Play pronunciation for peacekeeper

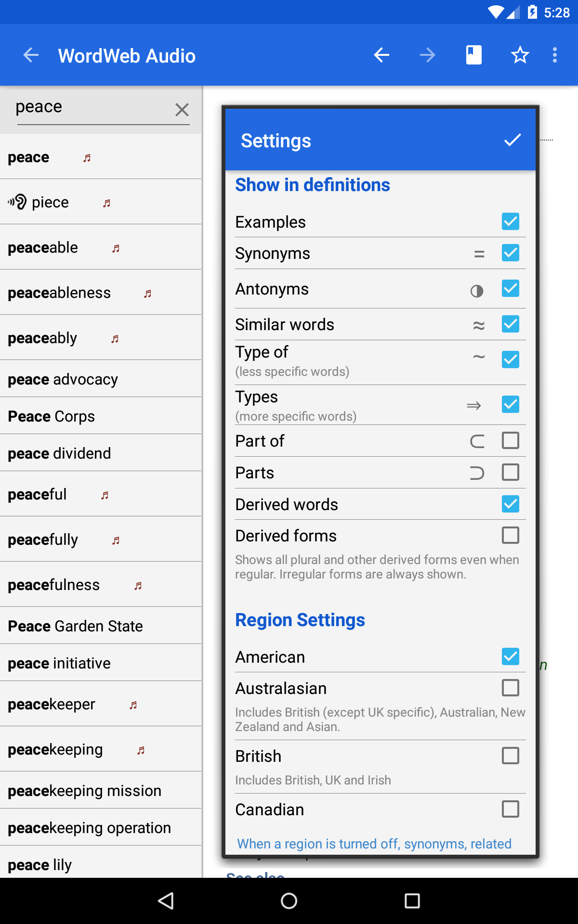pyautogui.click(x=133, y=705)
